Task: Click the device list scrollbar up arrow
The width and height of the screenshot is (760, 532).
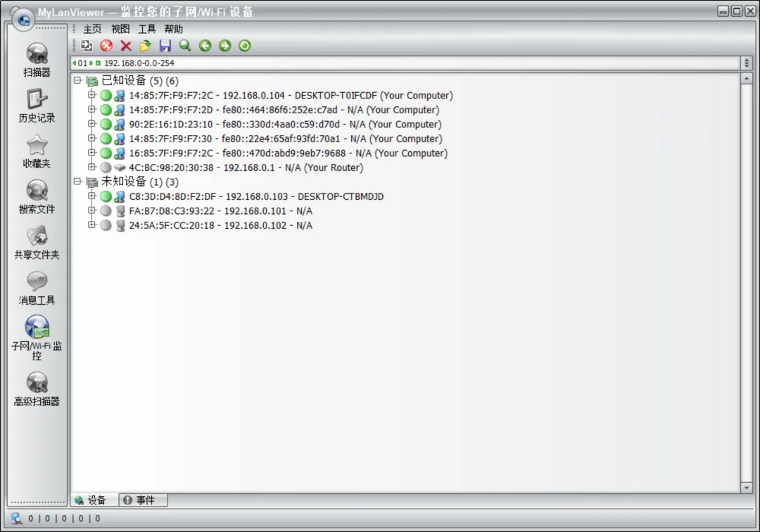Action: coord(747,79)
